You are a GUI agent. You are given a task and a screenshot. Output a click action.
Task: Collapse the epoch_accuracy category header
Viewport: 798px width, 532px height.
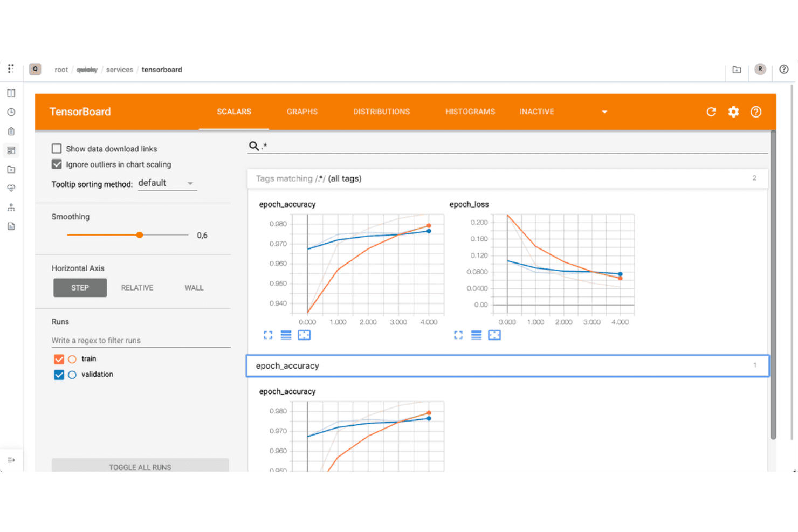pyautogui.click(x=507, y=365)
